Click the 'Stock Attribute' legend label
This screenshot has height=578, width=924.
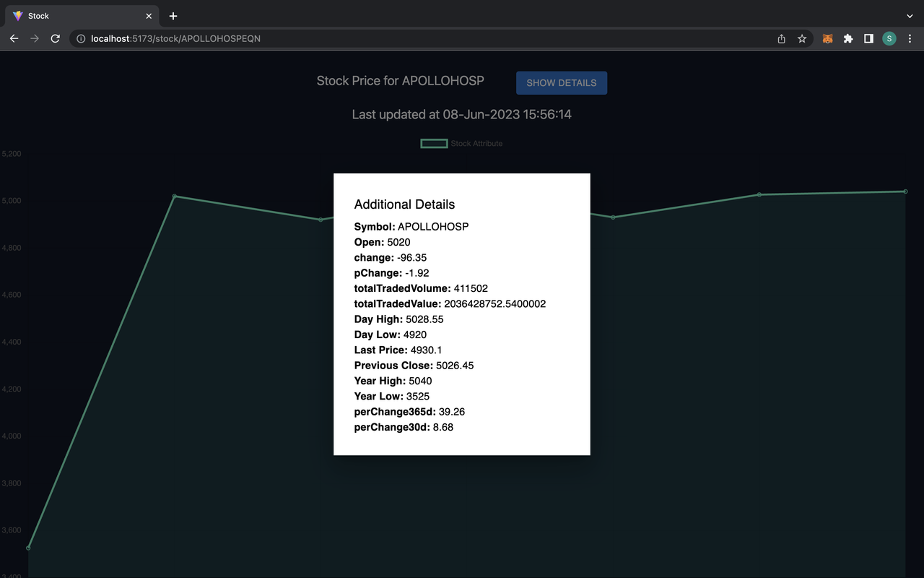[476, 144]
